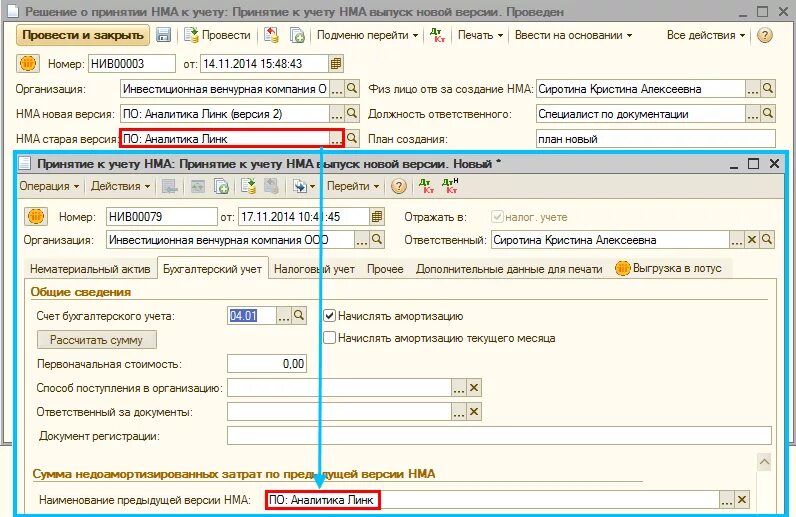
Task: Click ellipsis for Физ лицо отв field
Action: pos(753,89)
